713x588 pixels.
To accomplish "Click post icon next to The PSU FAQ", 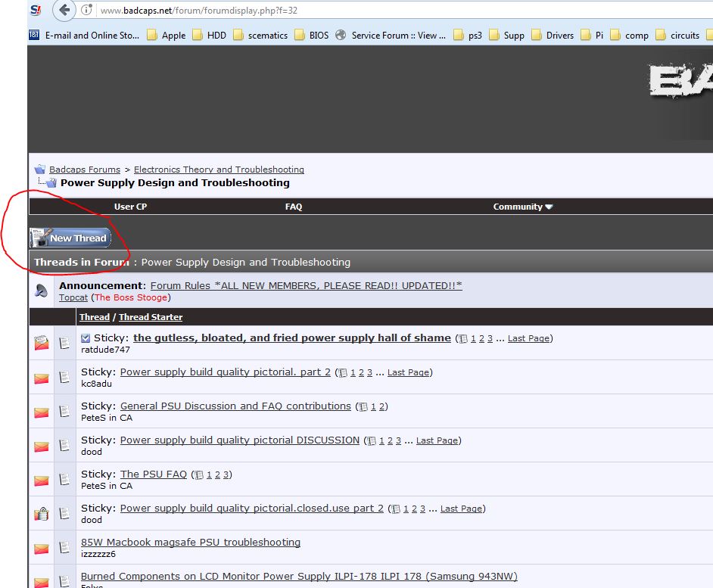I will (64, 479).
